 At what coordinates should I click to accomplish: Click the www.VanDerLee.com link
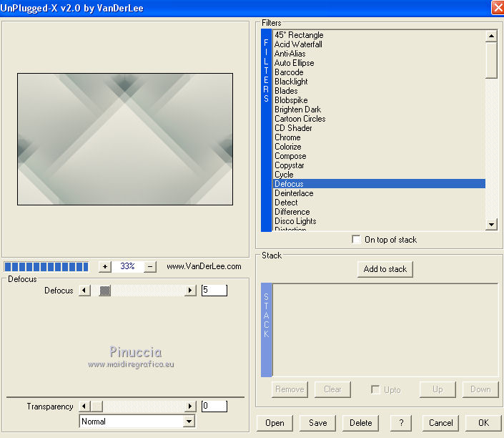pos(204,266)
